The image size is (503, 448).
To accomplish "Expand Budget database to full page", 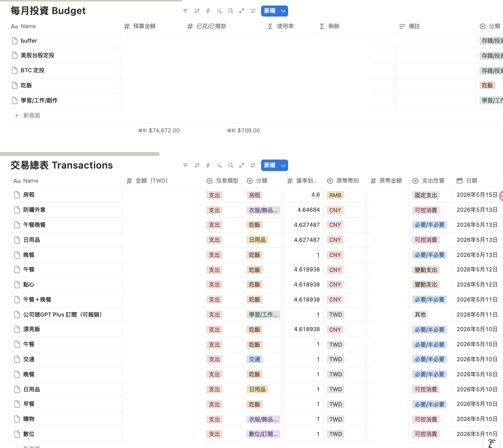I will (241, 11).
